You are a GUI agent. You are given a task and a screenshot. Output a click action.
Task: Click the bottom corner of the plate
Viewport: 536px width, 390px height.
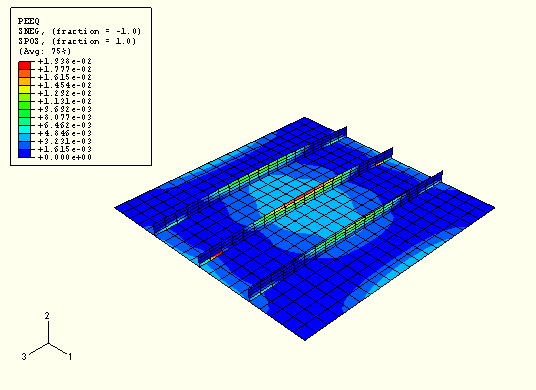305,340
